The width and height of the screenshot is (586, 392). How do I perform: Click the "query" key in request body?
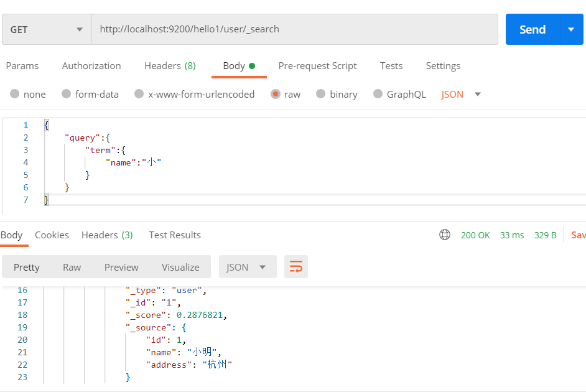(82, 138)
